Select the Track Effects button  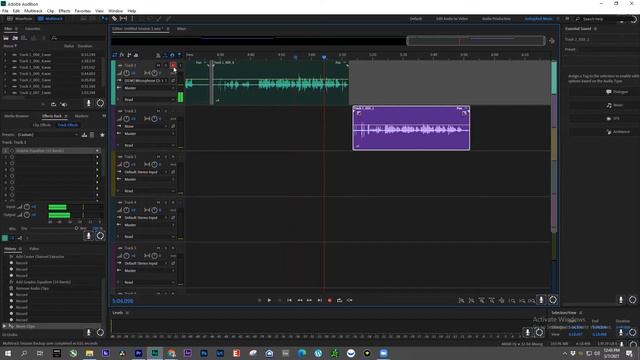[x=67, y=125]
